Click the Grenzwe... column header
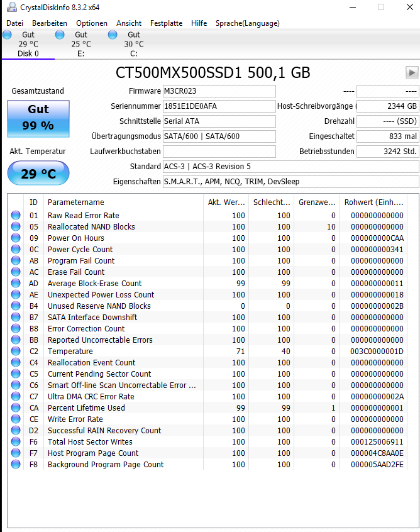The height and width of the screenshot is (532, 420). tap(316, 202)
